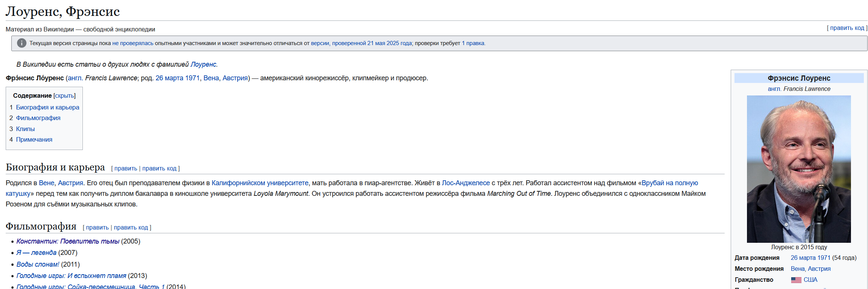The width and height of the screenshot is (868, 289).
Task: Open версии, проверенной 21 мая 2025 года link
Action: click(361, 43)
